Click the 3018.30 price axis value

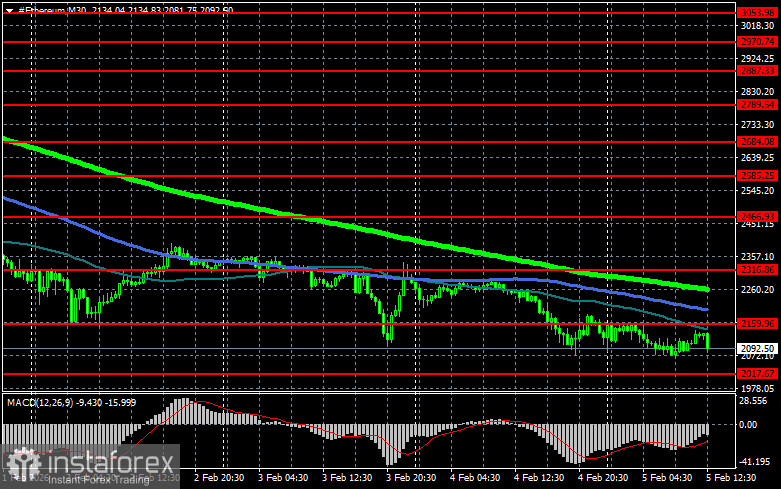(758, 26)
